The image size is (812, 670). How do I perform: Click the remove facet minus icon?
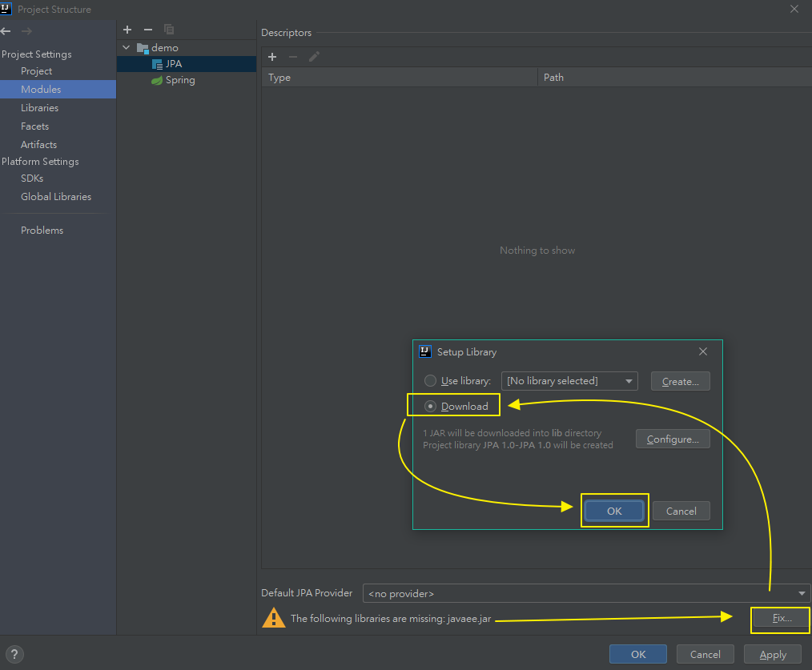coord(147,30)
